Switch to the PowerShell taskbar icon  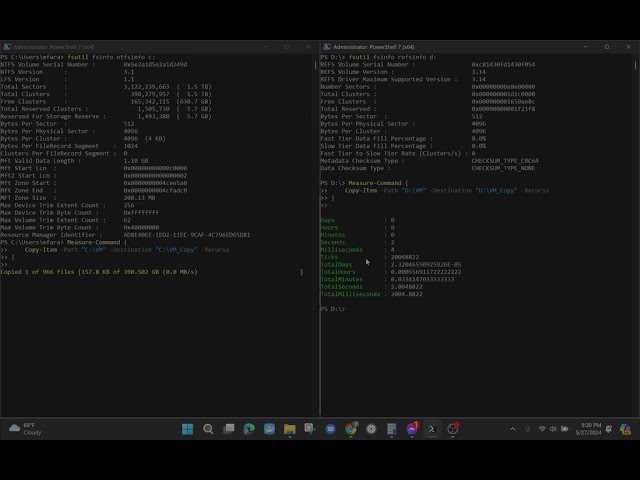point(432,429)
